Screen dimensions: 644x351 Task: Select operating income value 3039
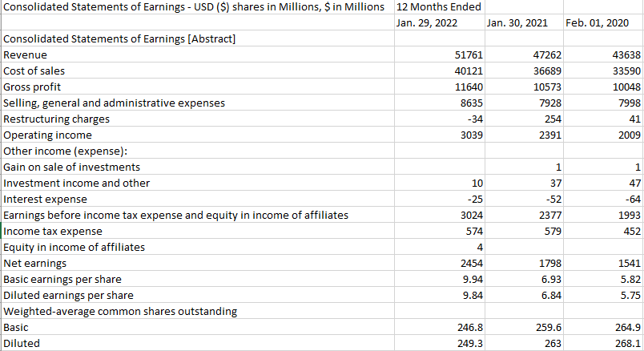coord(472,135)
